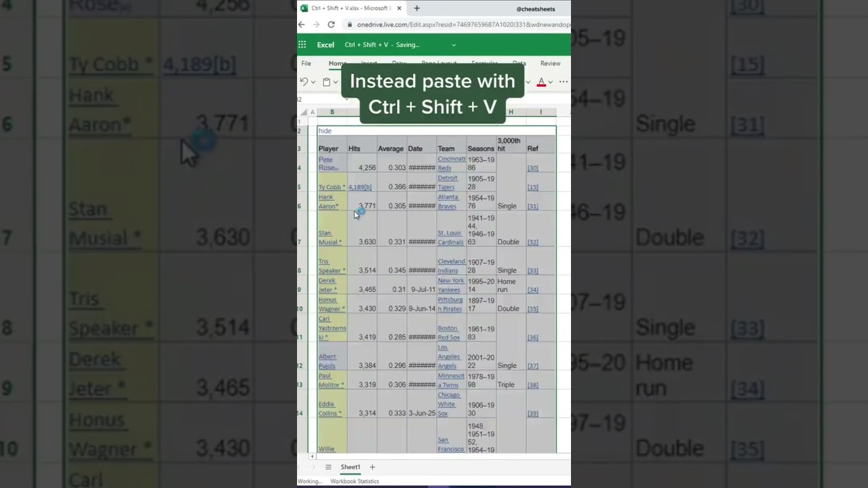Switch to the Review ribbon tab
868x488 pixels.
[x=550, y=64]
